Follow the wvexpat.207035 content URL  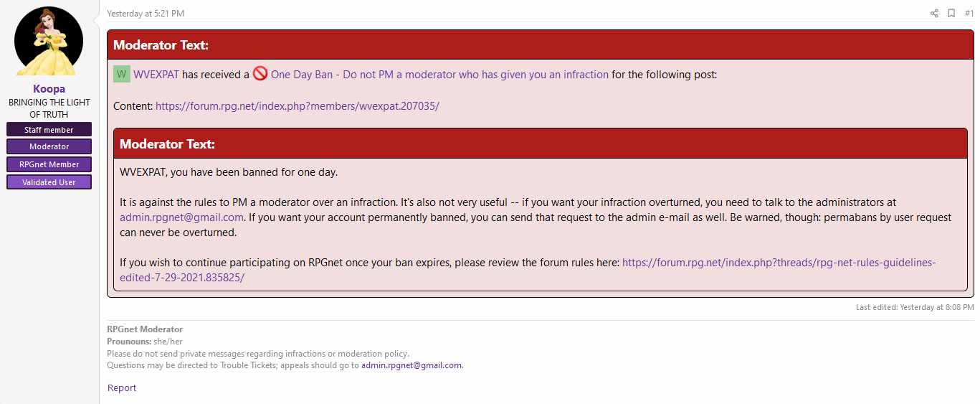298,105
